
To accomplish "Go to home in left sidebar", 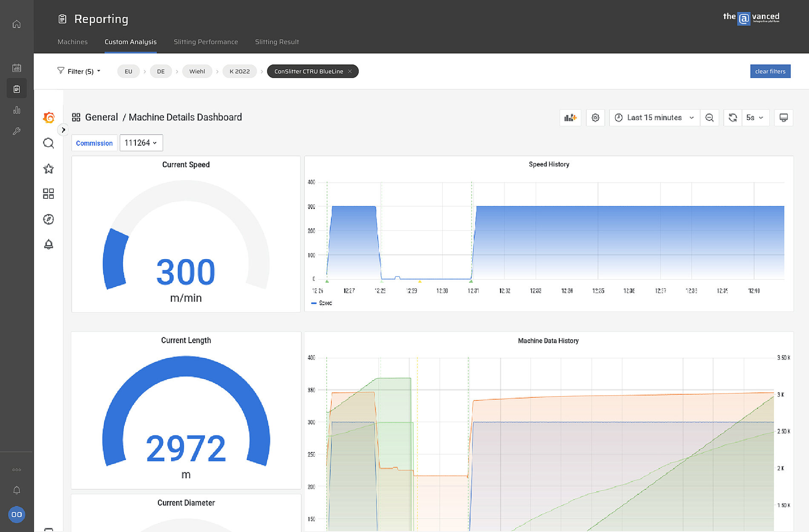I will point(17,24).
